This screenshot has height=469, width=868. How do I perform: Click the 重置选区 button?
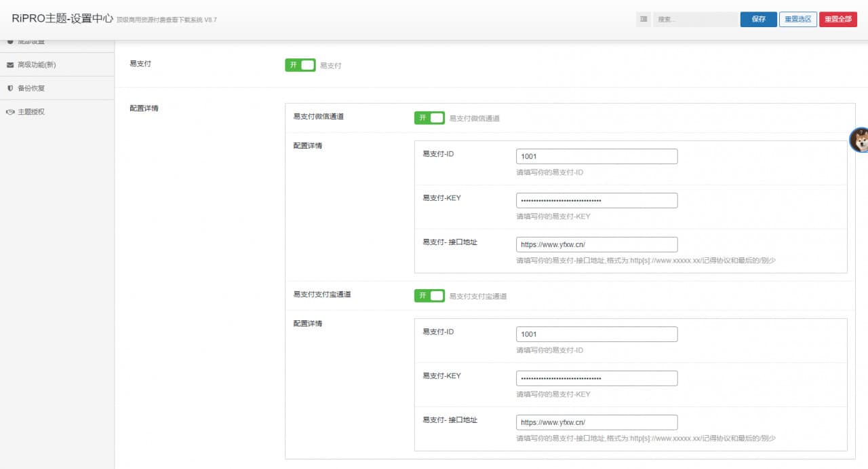point(797,19)
